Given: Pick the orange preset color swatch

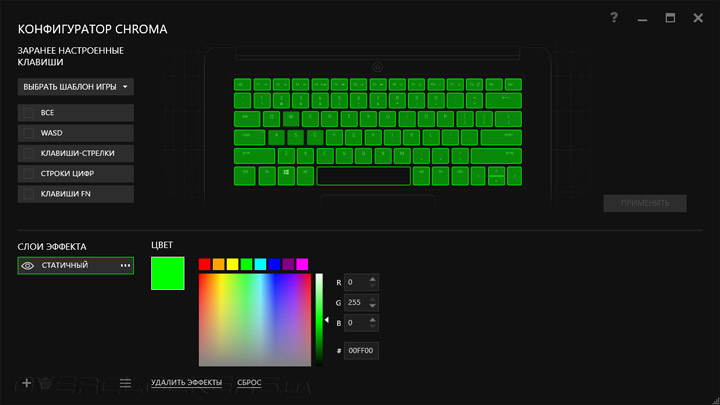Looking at the screenshot, I should coord(219,264).
